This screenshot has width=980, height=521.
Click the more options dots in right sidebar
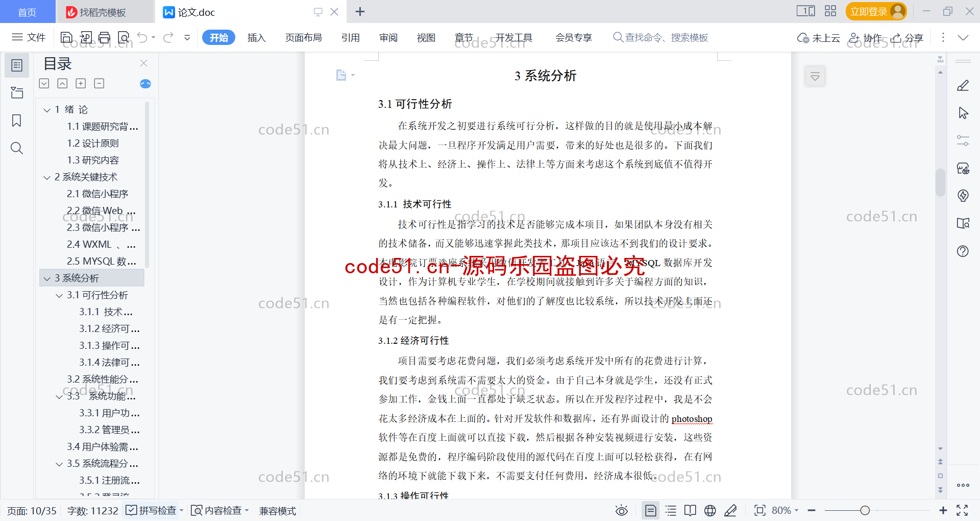click(x=963, y=485)
